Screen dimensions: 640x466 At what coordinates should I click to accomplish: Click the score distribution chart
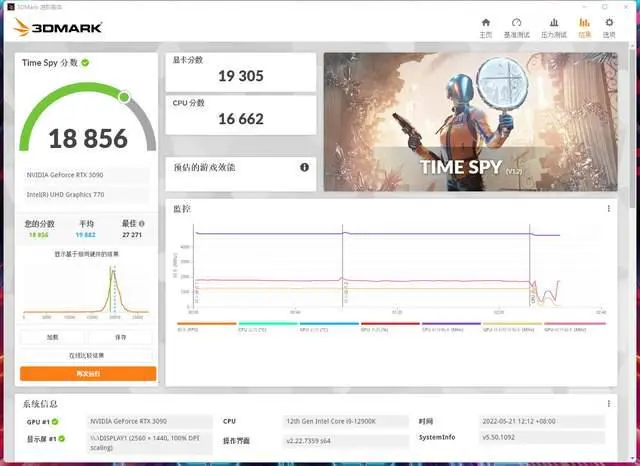coord(86,291)
